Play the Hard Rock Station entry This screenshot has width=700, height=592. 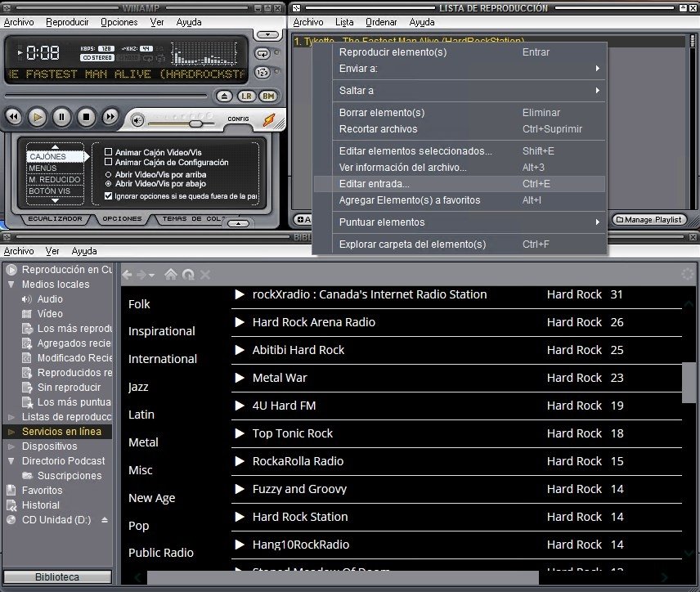(x=240, y=517)
